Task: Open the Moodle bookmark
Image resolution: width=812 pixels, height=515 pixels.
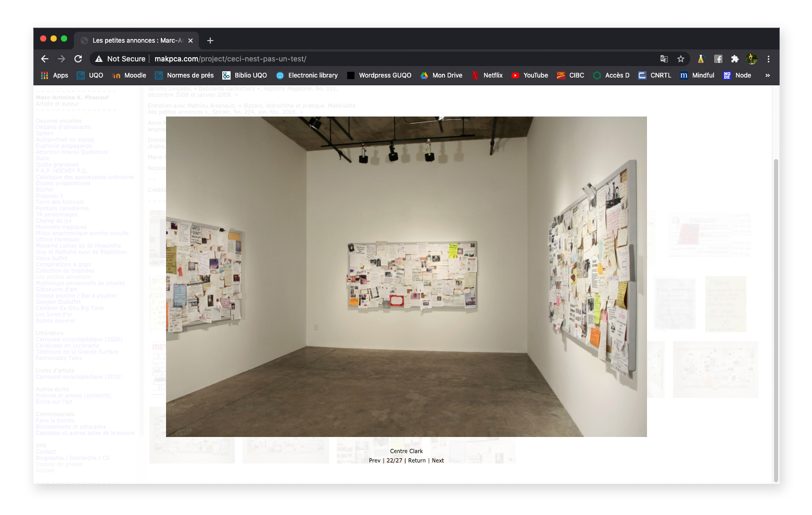Action: pyautogui.click(x=130, y=75)
